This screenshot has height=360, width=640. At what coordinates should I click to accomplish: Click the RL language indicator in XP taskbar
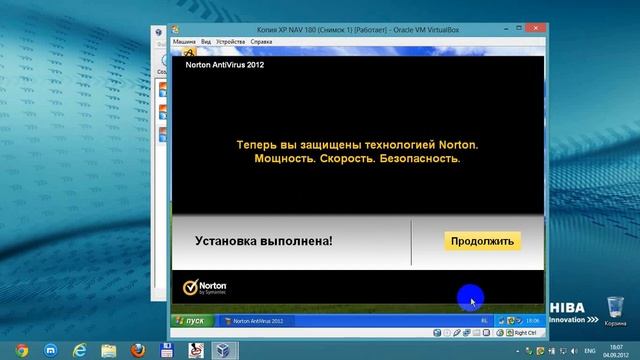[484, 321]
